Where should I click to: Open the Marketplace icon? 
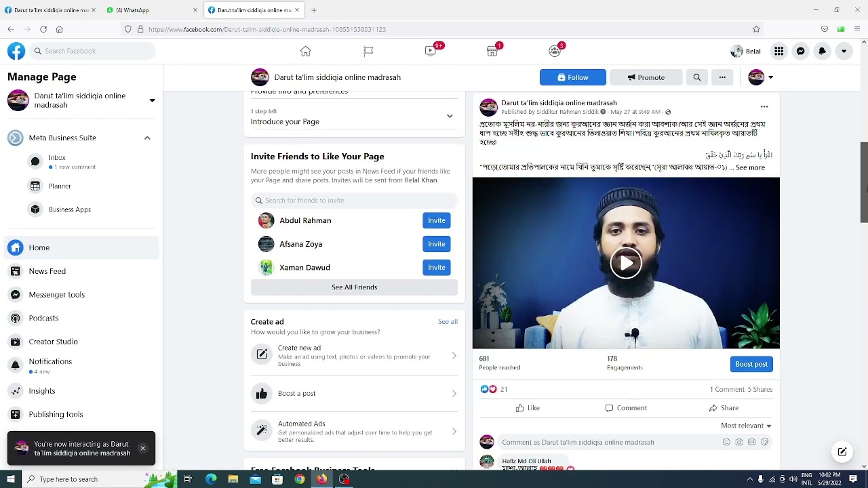click(492, 51)
